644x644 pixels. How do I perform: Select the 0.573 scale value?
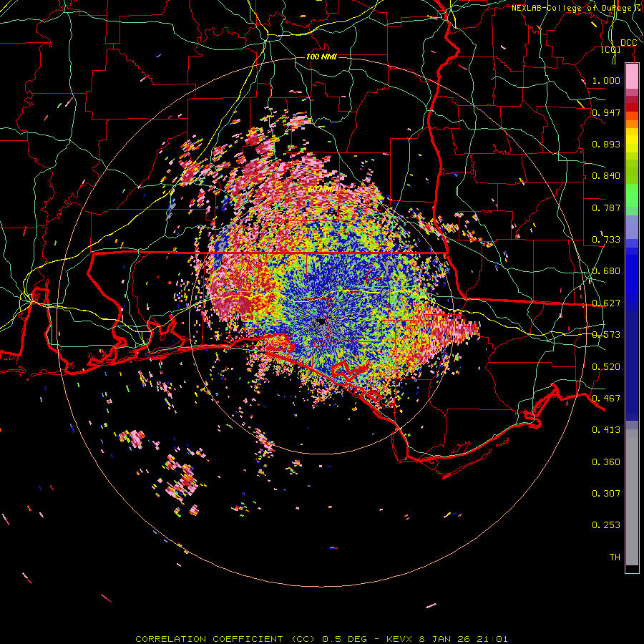(x=606, y=335)
